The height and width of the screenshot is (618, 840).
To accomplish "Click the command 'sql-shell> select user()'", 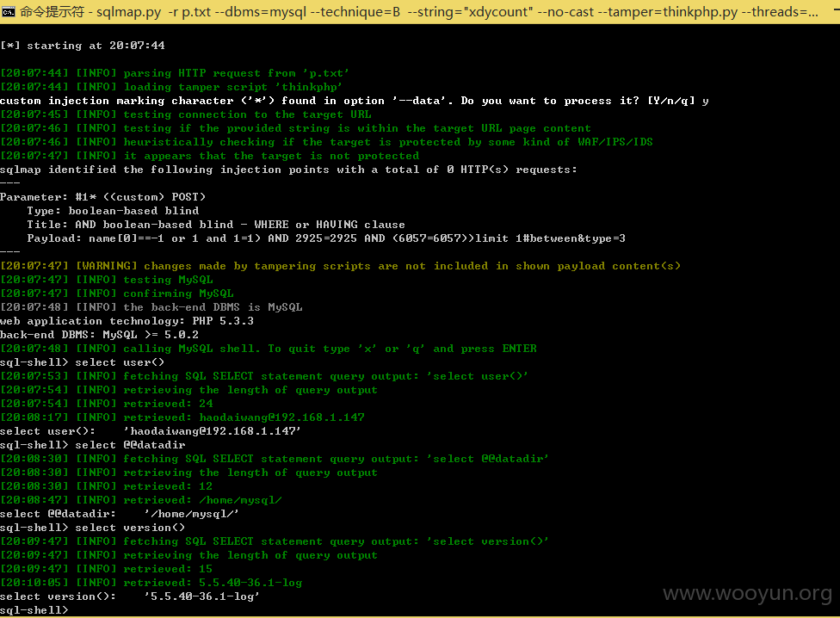I will click(x=82, y=362).
